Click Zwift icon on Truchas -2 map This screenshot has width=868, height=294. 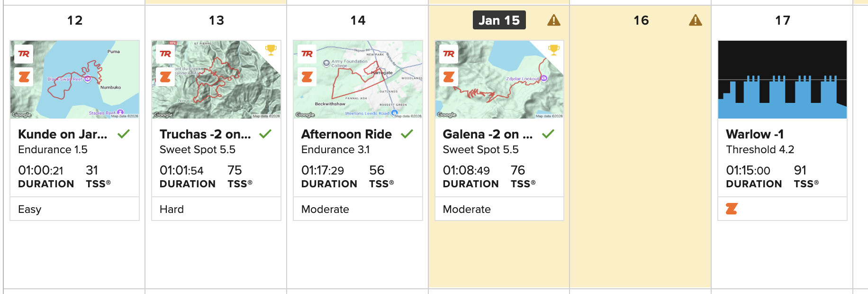tap(165, 77)
